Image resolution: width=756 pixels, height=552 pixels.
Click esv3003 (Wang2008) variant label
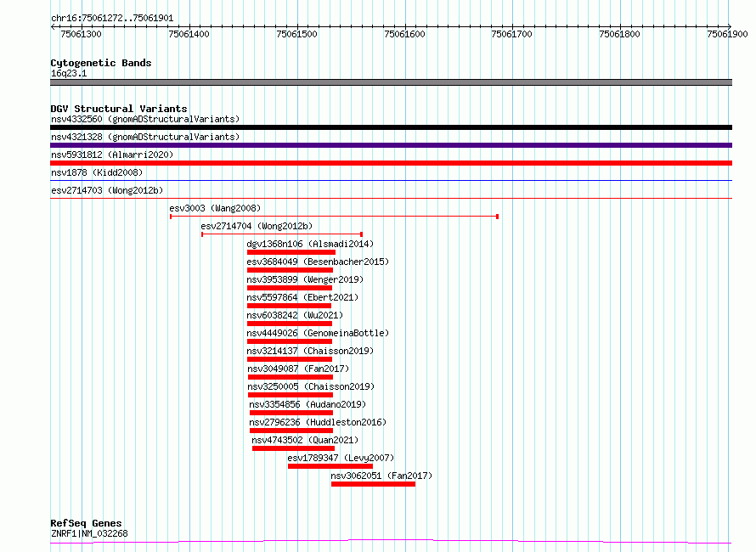(215, 208)
